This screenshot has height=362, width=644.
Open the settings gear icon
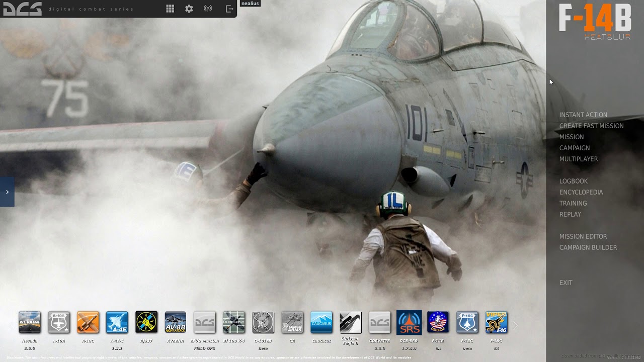(x=189, y=9)
